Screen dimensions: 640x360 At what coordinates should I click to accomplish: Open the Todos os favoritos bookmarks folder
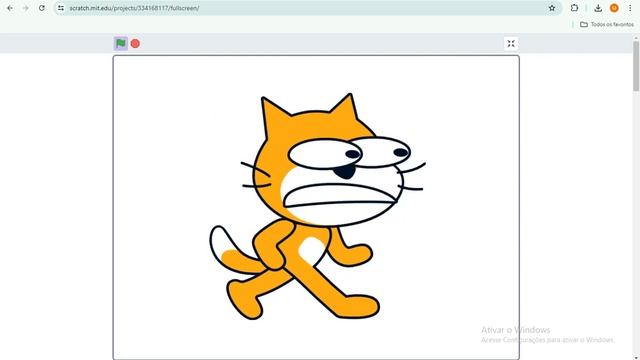pos(607,24)
